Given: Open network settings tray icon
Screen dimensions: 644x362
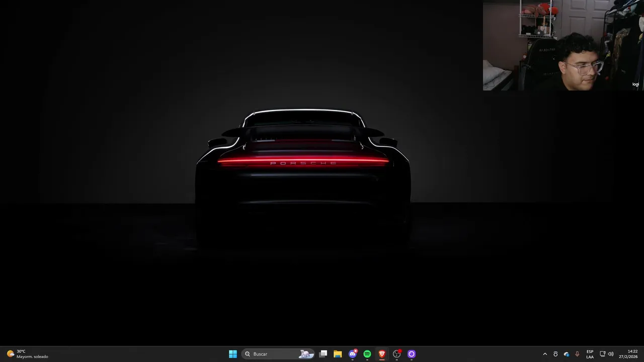Looking at the screenshot, I should (x=603, y=354).
